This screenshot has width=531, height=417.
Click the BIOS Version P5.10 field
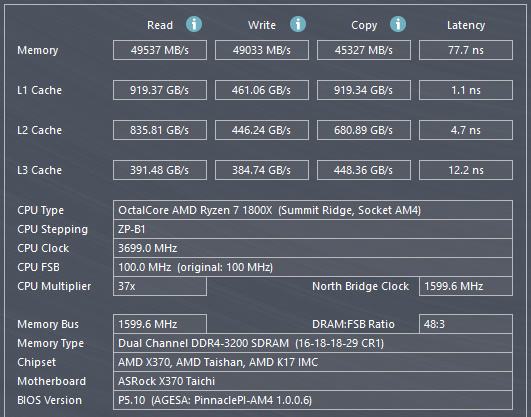coord(313,400)
